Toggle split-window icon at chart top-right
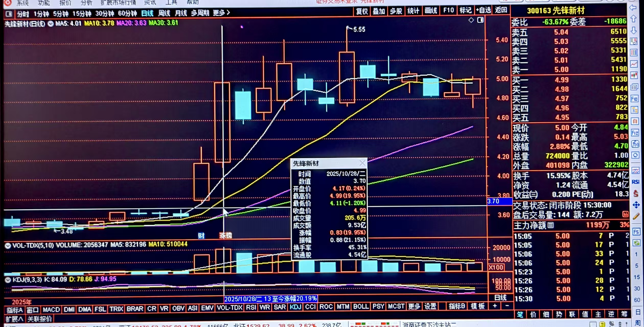Screen dimensions: 644x327 pyautogui.click(x=480, y=20)
